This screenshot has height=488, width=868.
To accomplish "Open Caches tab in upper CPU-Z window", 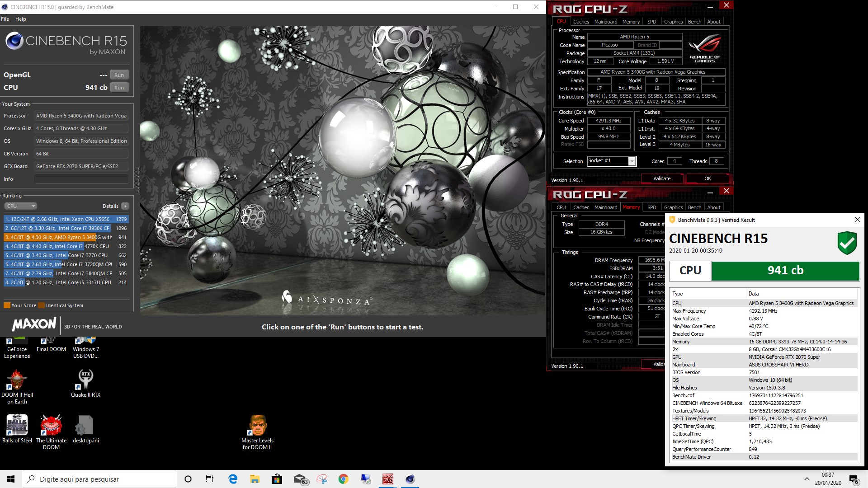I will point(581,22).
